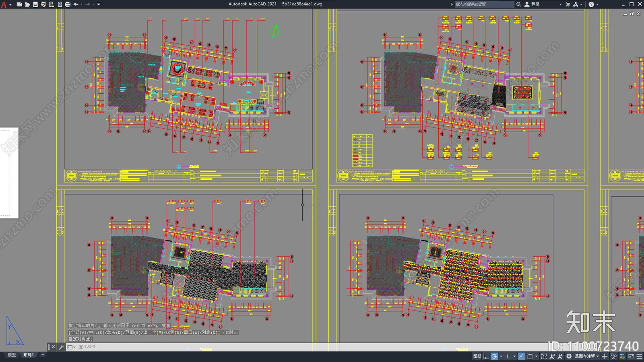Expand the account dropdown arrow
The height and width of the screenshot is (362, 644).
(560, 4)
